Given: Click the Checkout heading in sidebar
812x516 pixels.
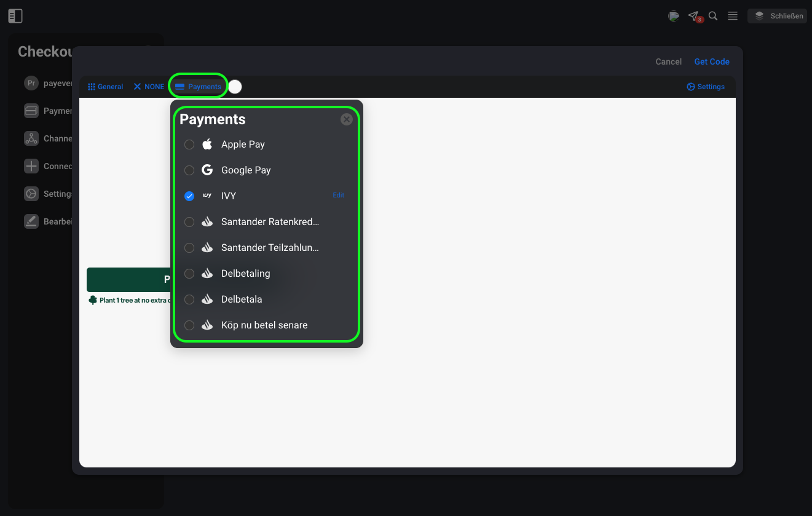Looking at the screenshot, I should coord(46,52).
